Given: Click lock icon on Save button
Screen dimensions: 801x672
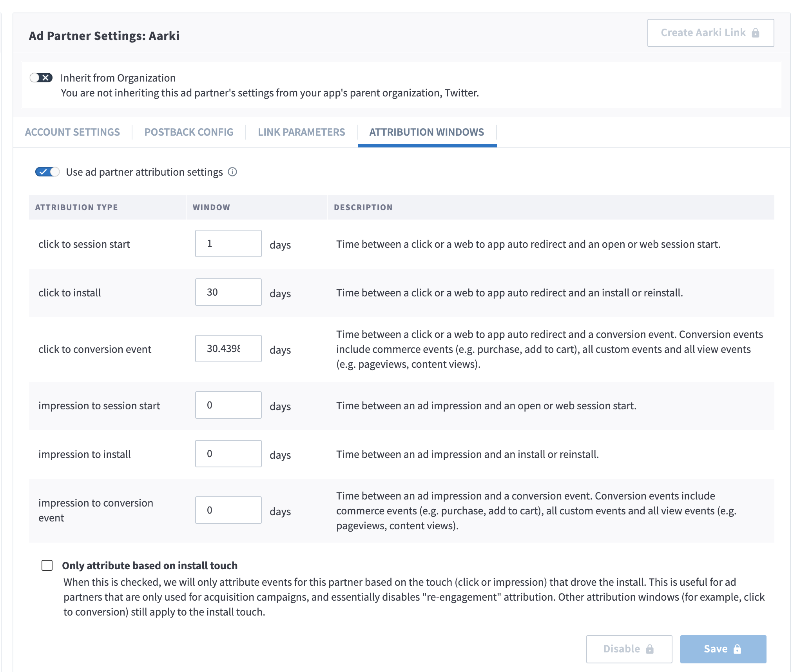Looking at the screenshot, I should [737, 649].
